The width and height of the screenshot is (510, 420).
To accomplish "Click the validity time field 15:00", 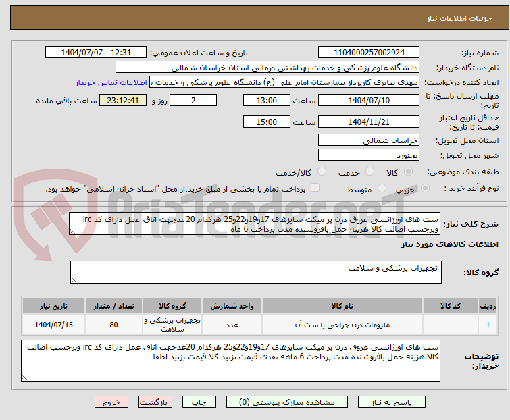I will pyautogui.click(x=267, y=122).
